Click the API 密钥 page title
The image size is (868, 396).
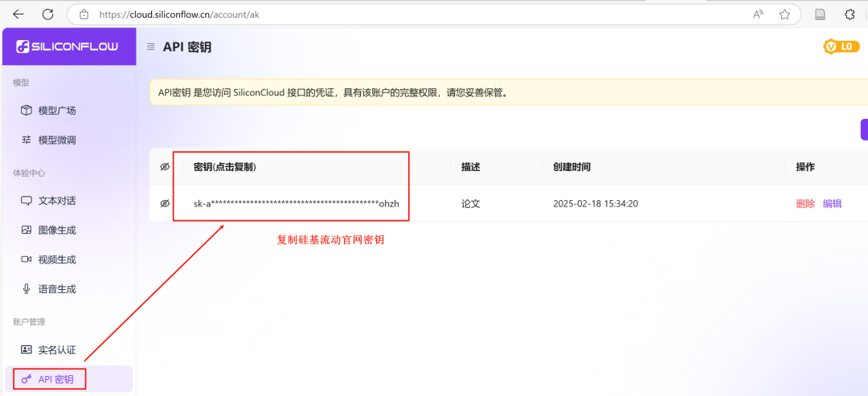point(187,47)
